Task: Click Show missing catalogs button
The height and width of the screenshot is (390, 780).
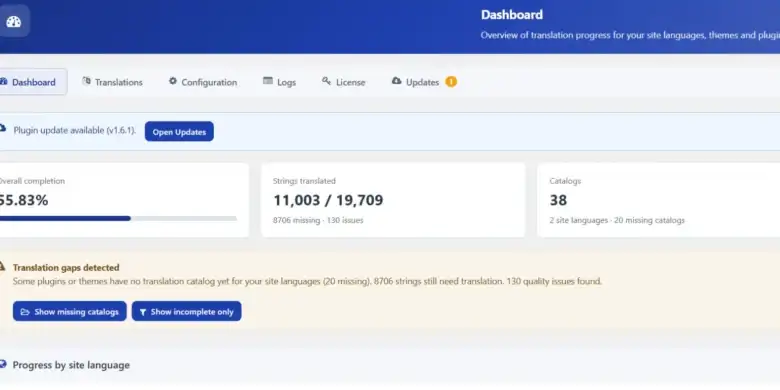Action: coord(70,311)
